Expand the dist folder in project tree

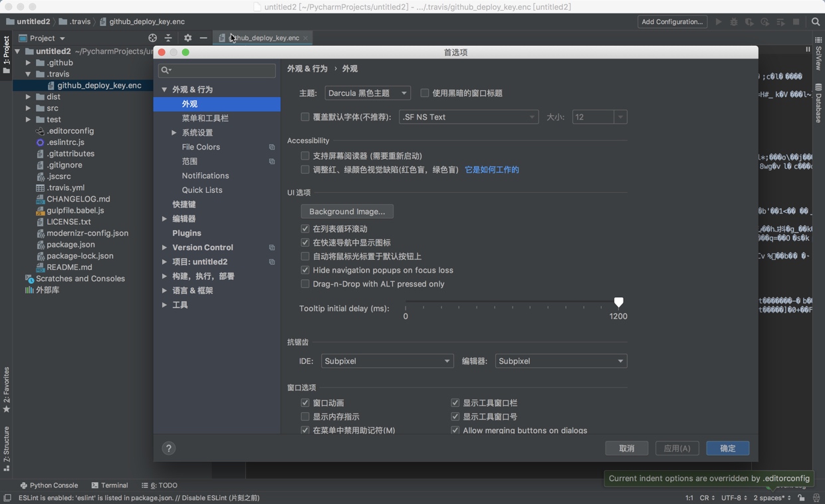click(x=28, y=97)
